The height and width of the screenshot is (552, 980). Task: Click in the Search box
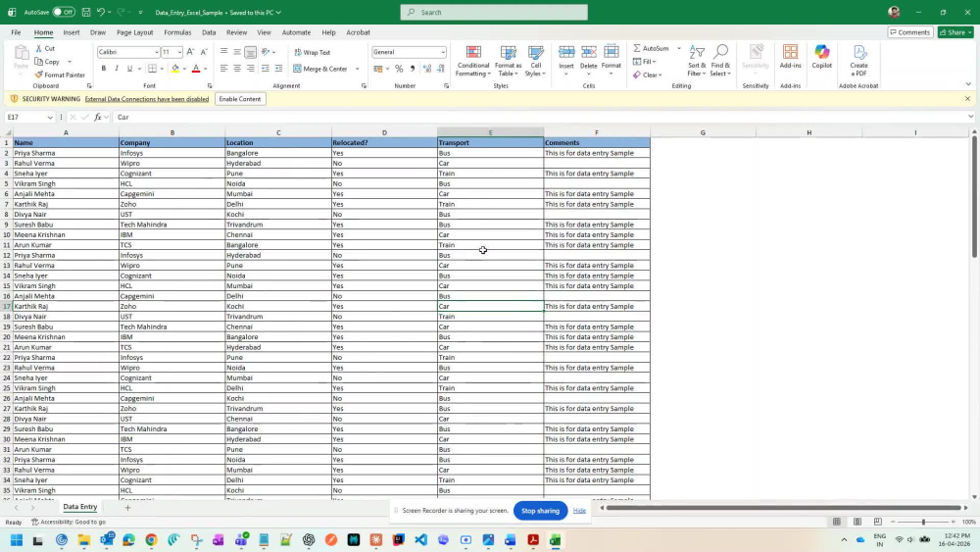click(494, 12)
